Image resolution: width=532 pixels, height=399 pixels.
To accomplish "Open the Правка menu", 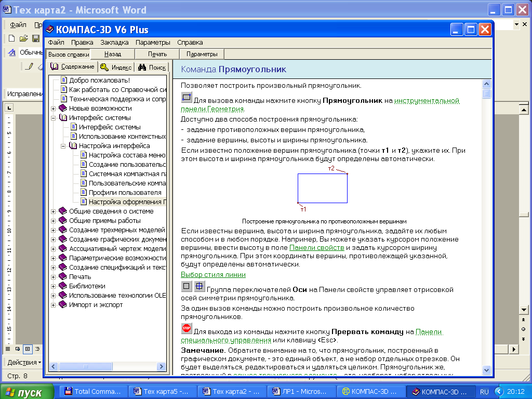I will [x=82, y=43].
